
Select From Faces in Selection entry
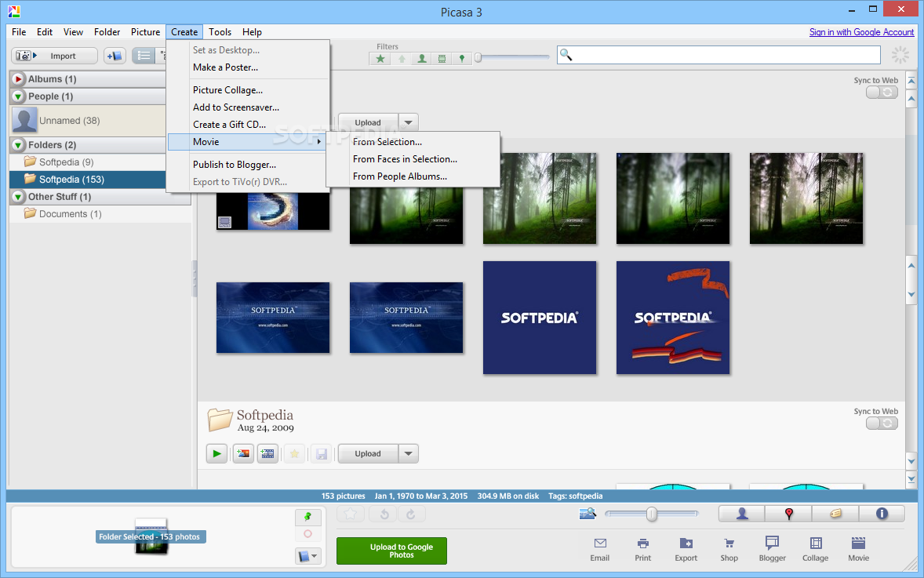click(413, 159)
